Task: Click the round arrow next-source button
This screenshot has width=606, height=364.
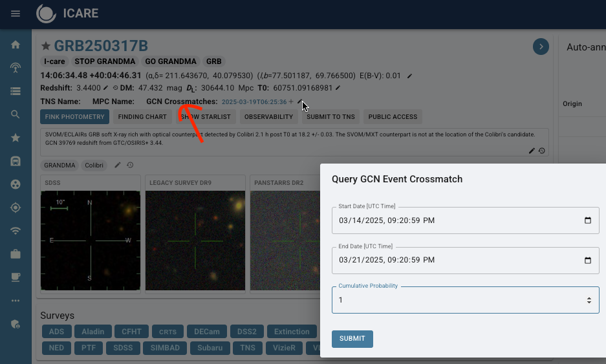Action: coord(541,47)
